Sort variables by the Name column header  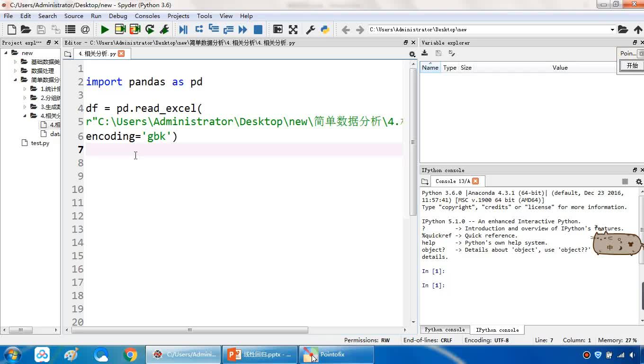[430, 68]
